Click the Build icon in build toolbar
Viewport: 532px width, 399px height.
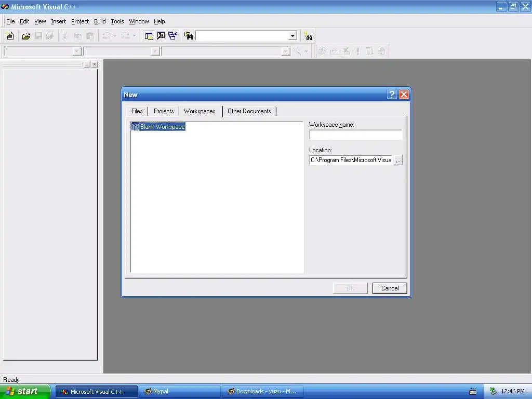pyautogui.click(x=334, y=51)
